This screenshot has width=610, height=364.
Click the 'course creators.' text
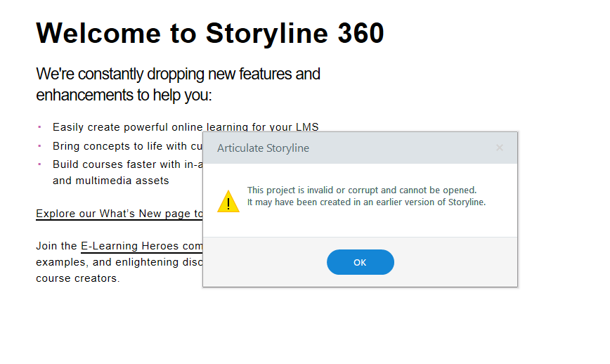tap(78, 278)
